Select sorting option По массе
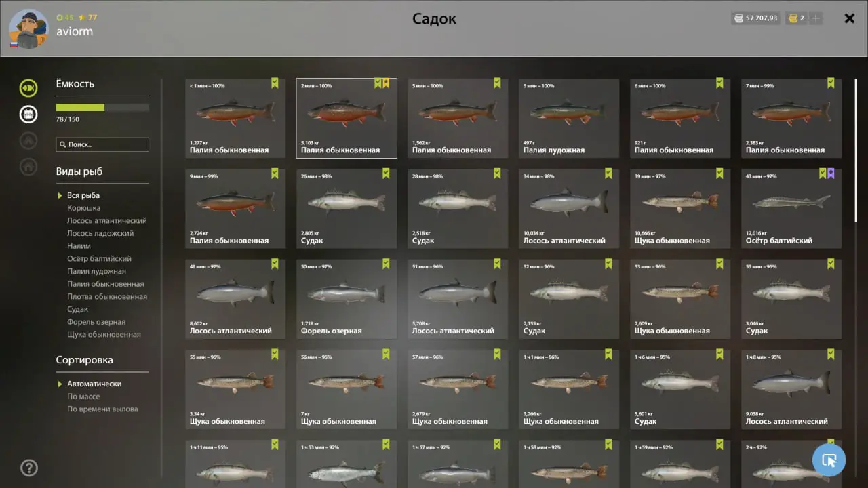 tap(83, 396)
